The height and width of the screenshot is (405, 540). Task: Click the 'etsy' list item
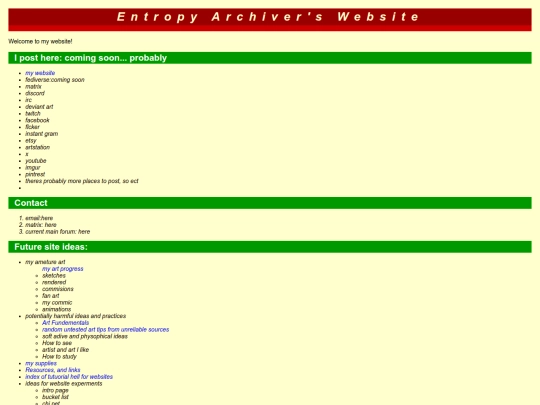click(31, 141)
